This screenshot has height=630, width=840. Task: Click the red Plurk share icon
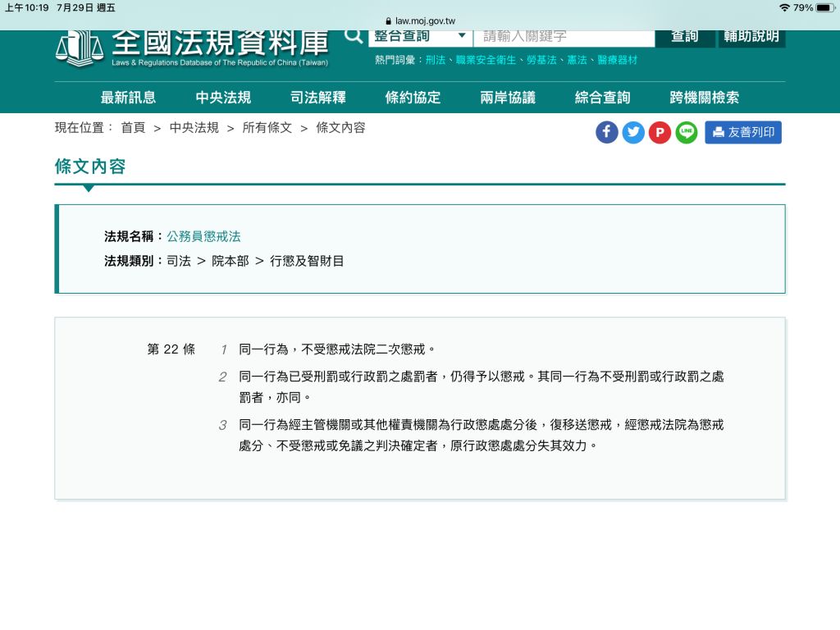click(x=660, y=132)
